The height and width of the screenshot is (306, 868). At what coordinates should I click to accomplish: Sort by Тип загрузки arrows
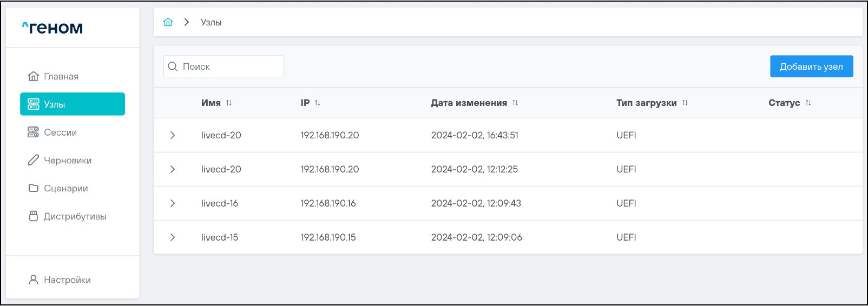click(x=685, y=103)
